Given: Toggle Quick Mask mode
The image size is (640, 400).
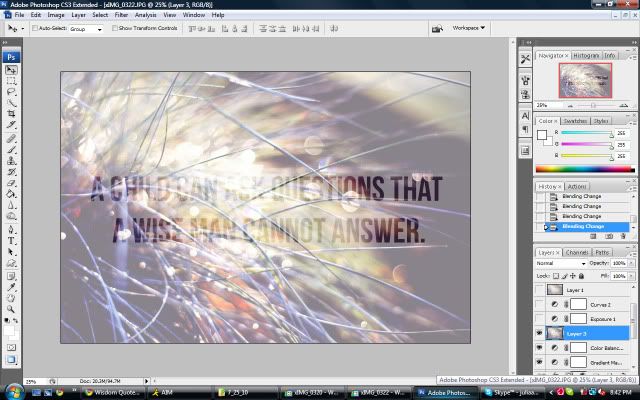Looking at the screenshot, I should pos(11,348).
